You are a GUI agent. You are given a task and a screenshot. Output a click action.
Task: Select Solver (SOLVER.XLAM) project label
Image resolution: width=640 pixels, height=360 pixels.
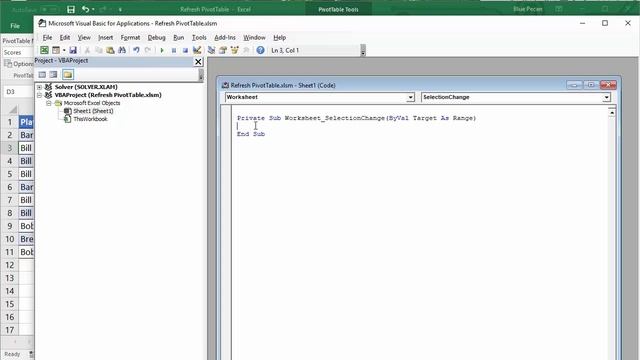(x=86, y=87)
